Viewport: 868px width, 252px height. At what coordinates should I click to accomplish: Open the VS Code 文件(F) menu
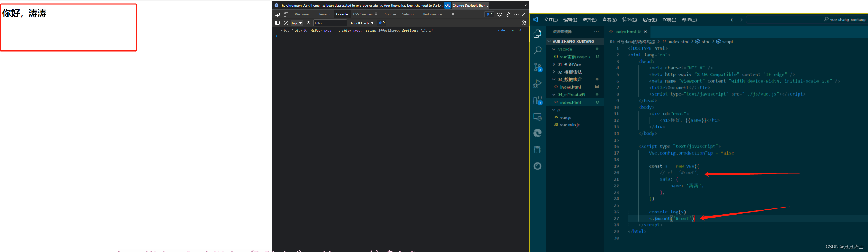coord(550,20)
